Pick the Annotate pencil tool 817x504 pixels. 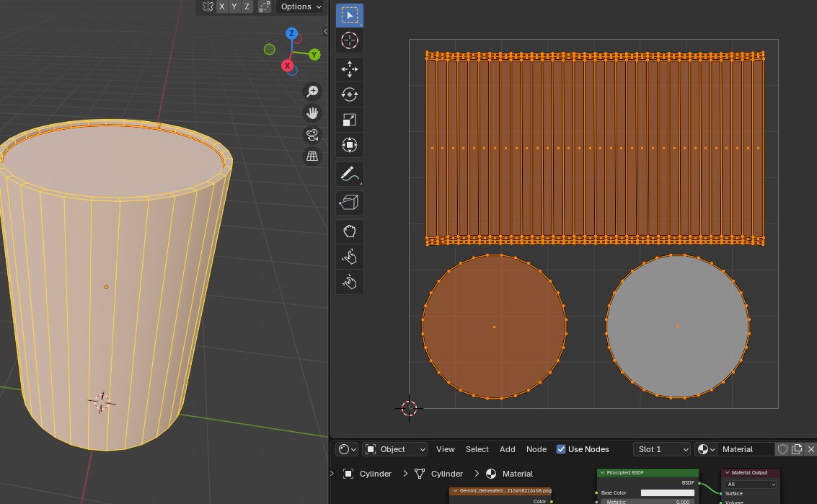pos(350,174)
